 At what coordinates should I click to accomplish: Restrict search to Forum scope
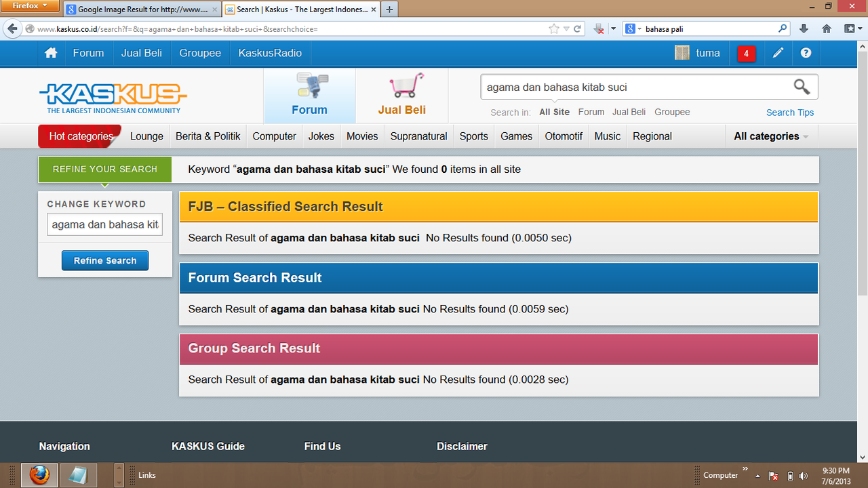click(591, 112)
